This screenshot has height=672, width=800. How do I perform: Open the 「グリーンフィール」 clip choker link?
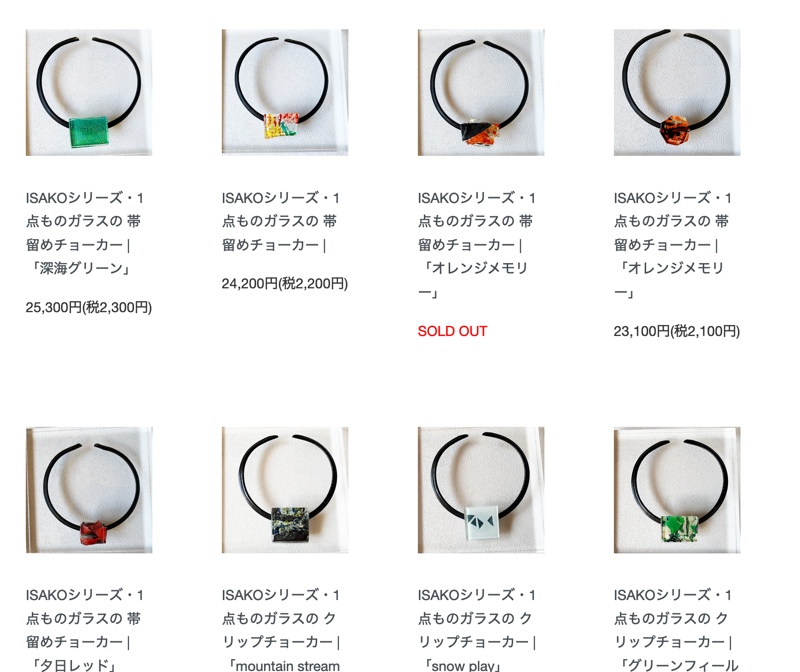tap(676, 629)
